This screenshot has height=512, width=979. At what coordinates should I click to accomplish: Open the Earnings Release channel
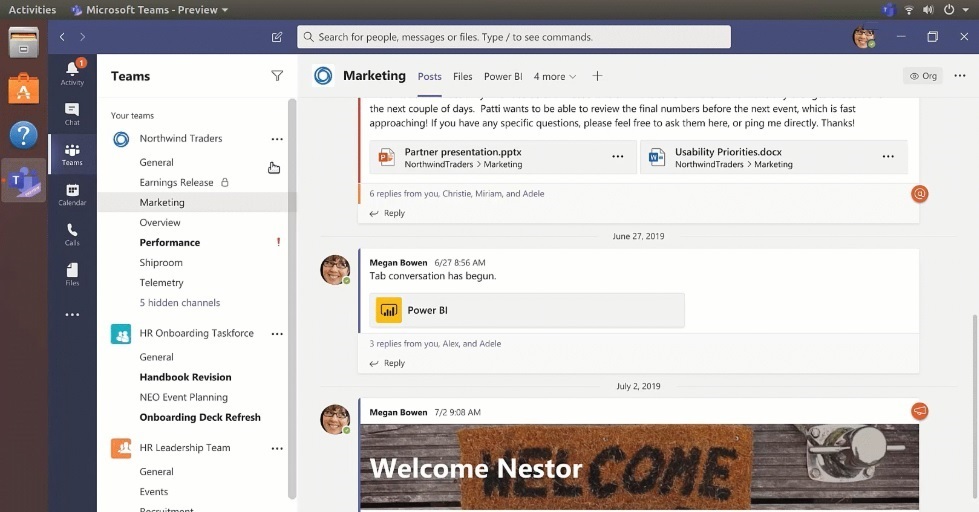click(x=177, y=182)
